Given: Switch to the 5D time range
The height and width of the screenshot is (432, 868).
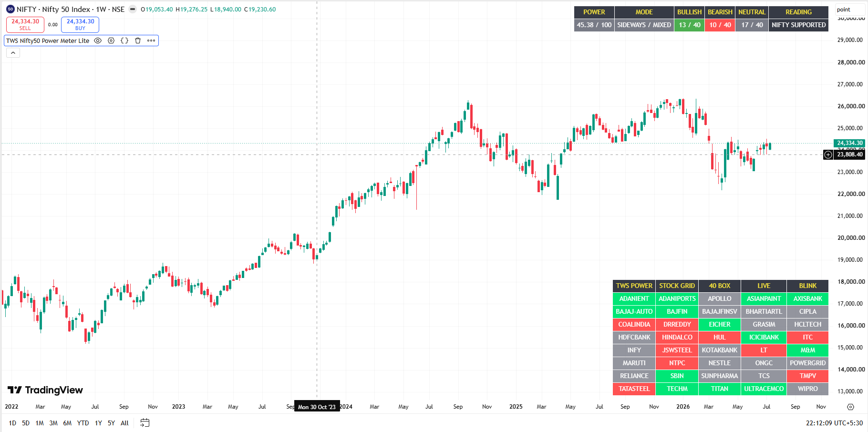Looking at the screenshot, I should (x=26, y=423).
